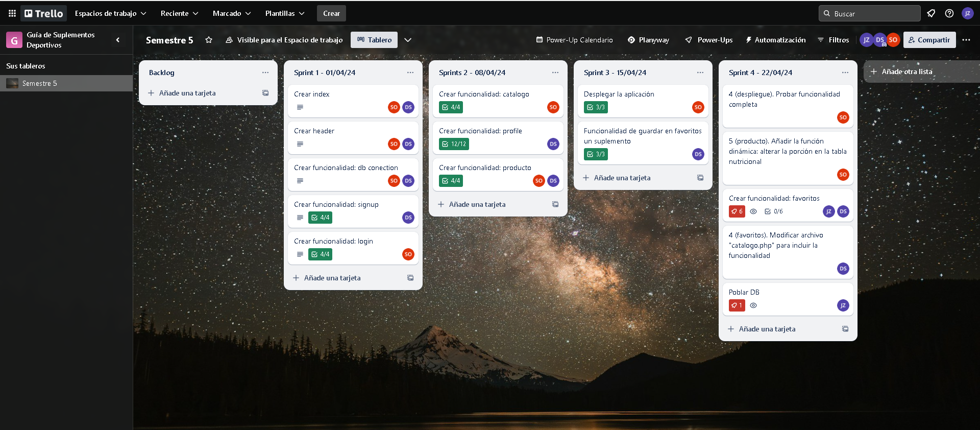
Task: Click JZ avatar on Poblar DB card
Action: click(x=843, y=305)
